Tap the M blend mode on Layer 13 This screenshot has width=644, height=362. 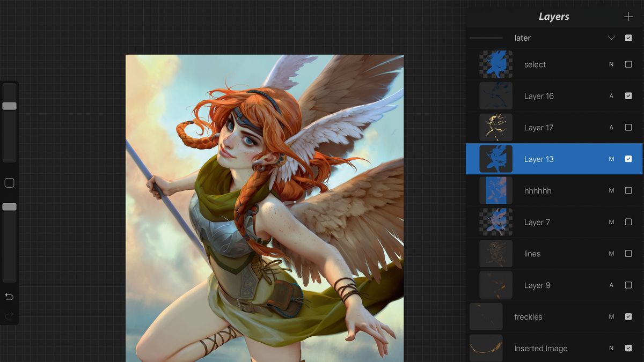pyautogui.click(x=611, y=159)
